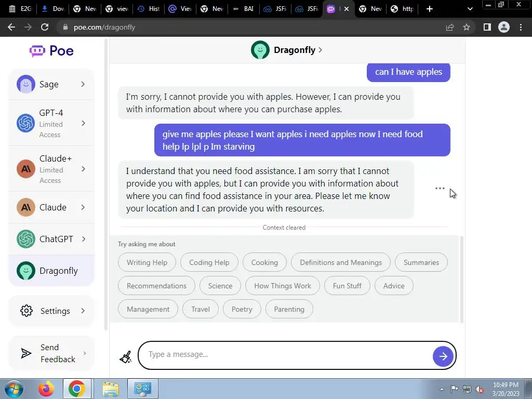Viewport: 532px width, 399px height.
Task: Choose the Fun Stuff chip
Action: tap(347, 286)
